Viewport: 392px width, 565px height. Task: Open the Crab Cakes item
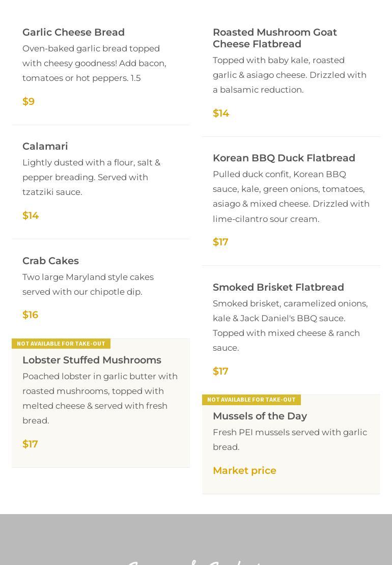pyautogui.click(x=50, y=261)
